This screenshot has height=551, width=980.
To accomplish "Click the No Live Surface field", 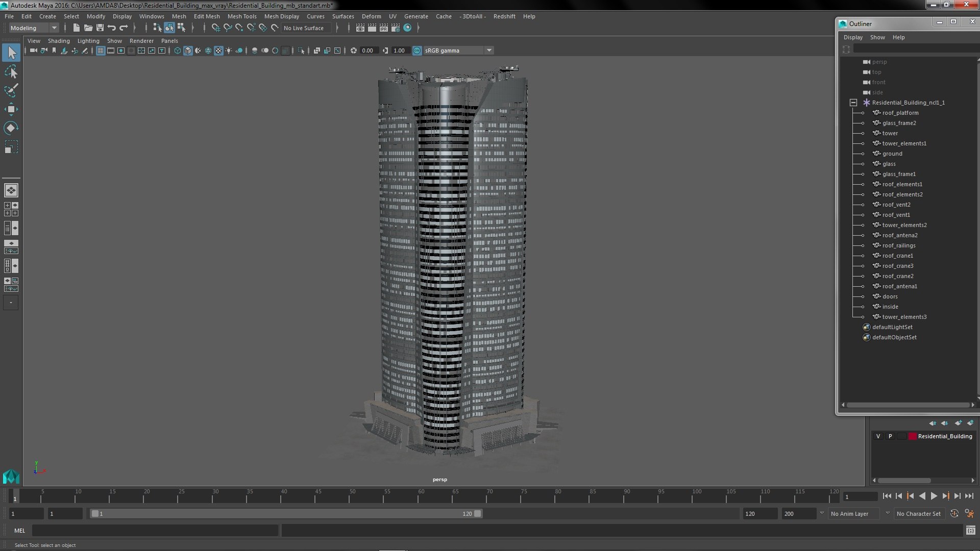I will (307, 28).
